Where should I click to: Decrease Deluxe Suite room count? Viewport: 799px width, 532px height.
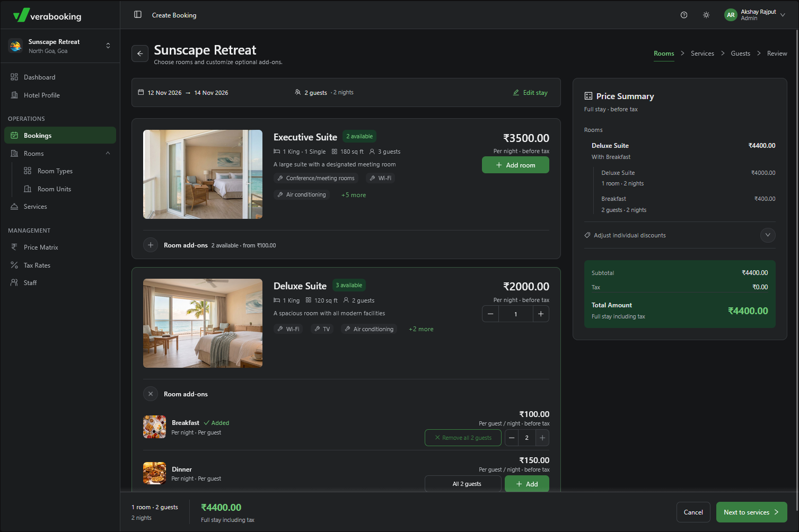click(x=490, y=314)
